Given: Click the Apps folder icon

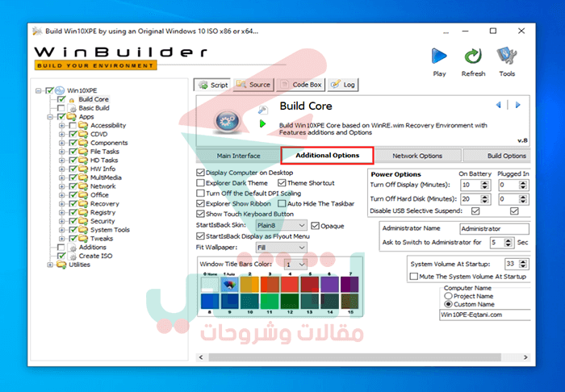Looking at the screenshot, I should (x=72, y=117).
